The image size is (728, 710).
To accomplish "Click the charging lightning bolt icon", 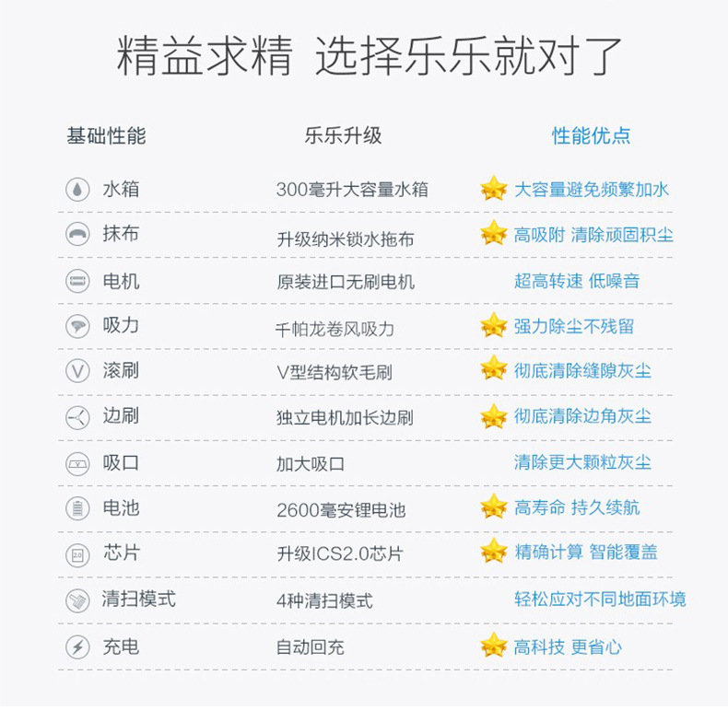I will point(77,646).
